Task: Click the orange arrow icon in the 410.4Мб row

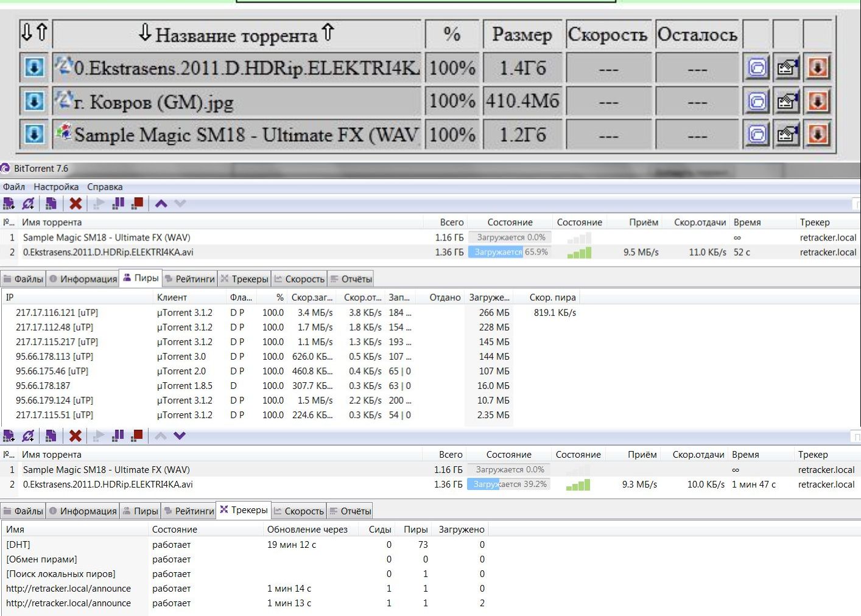Action: tap(817, 101)
